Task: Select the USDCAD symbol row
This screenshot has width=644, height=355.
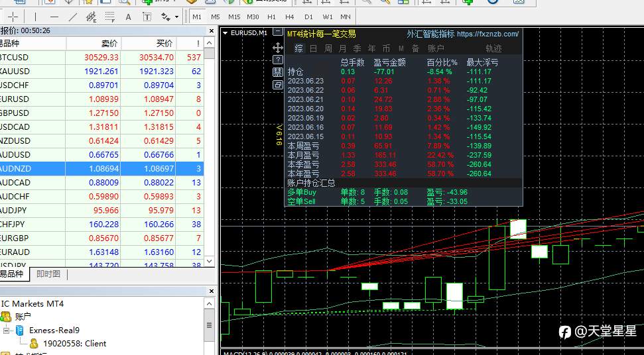Action: click(x=102, y=127)
